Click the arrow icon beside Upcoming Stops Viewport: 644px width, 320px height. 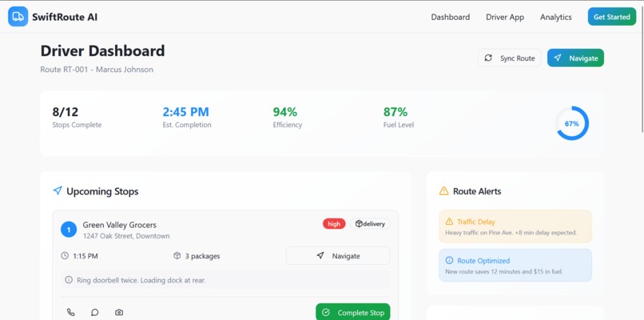coord(58,191)
